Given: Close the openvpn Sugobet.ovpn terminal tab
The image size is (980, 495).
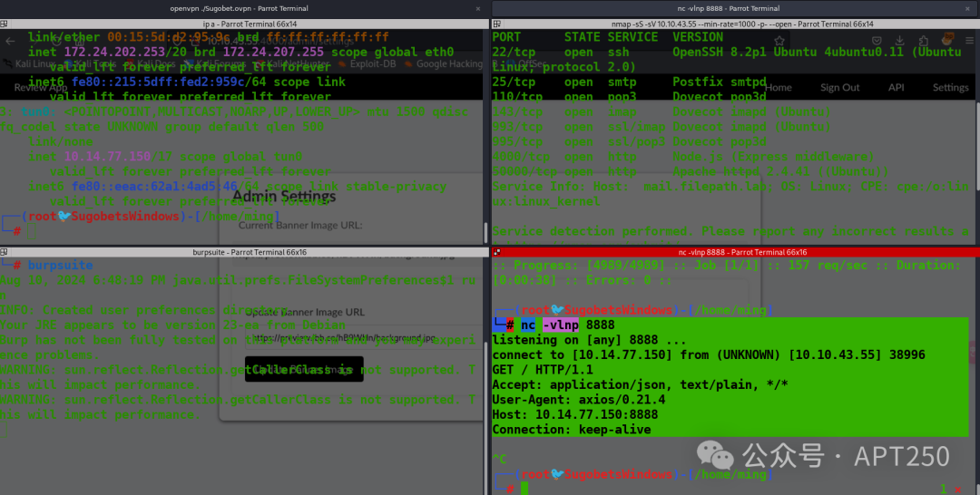Looking at the screenshot, I should [x=478, y=9].
